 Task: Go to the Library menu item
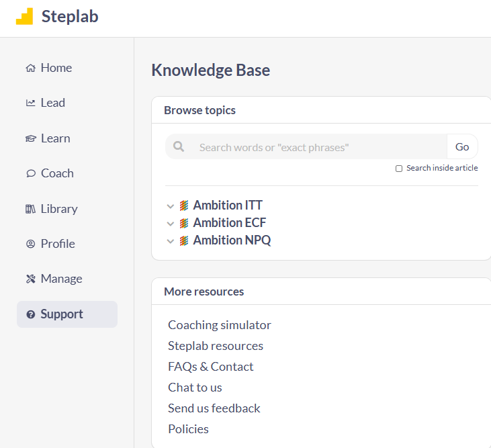click(x=58, y=209)
